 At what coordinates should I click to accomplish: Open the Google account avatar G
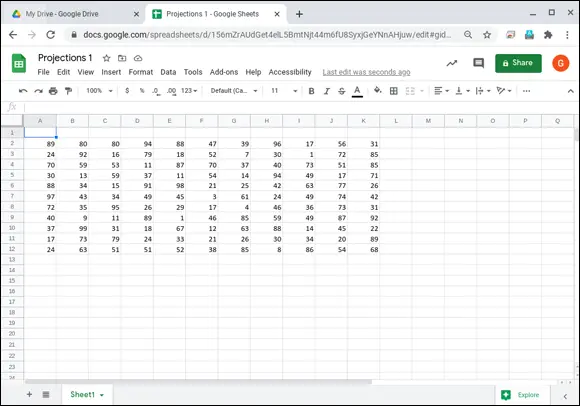pos(561,63)
